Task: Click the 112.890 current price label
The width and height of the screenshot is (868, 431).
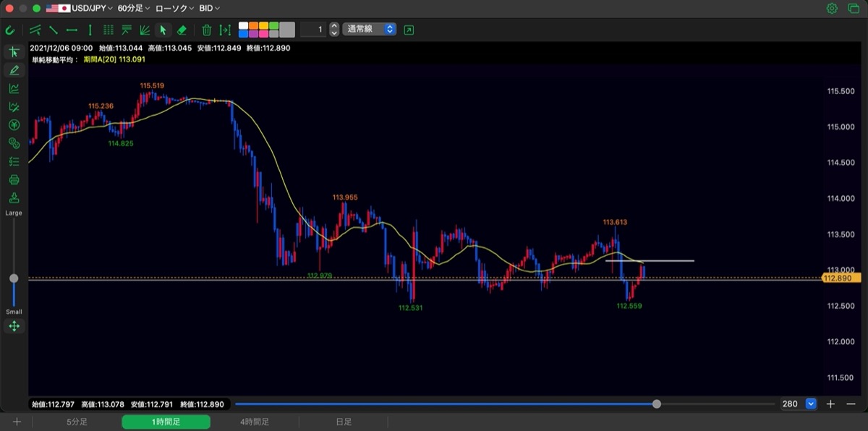Action: 841,278
